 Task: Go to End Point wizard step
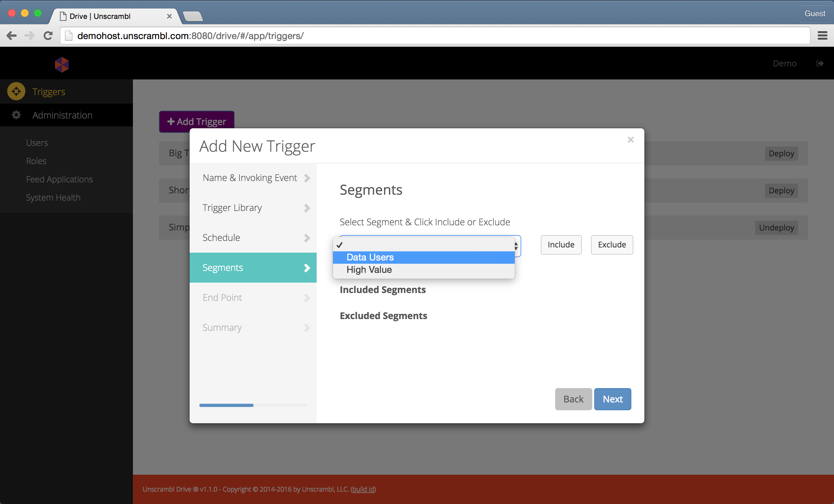pos(253,298)
